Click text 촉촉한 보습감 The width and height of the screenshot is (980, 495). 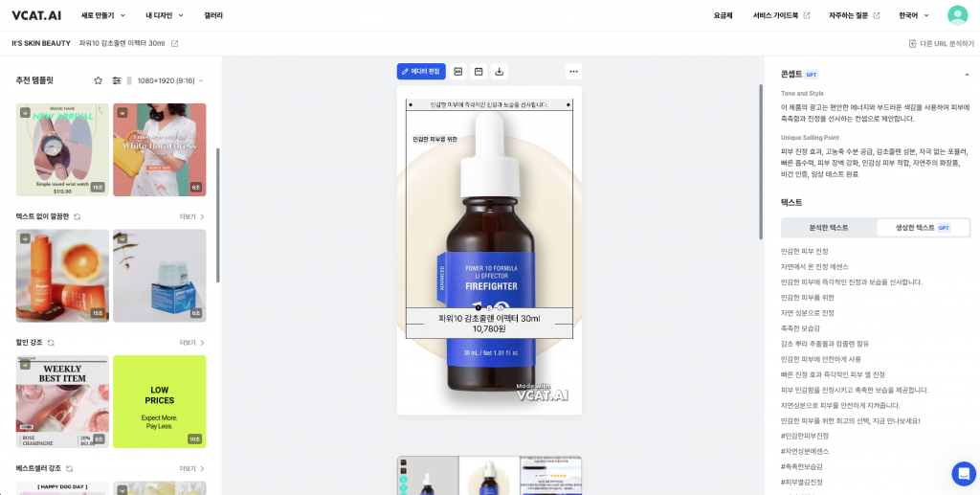point(800,328)
